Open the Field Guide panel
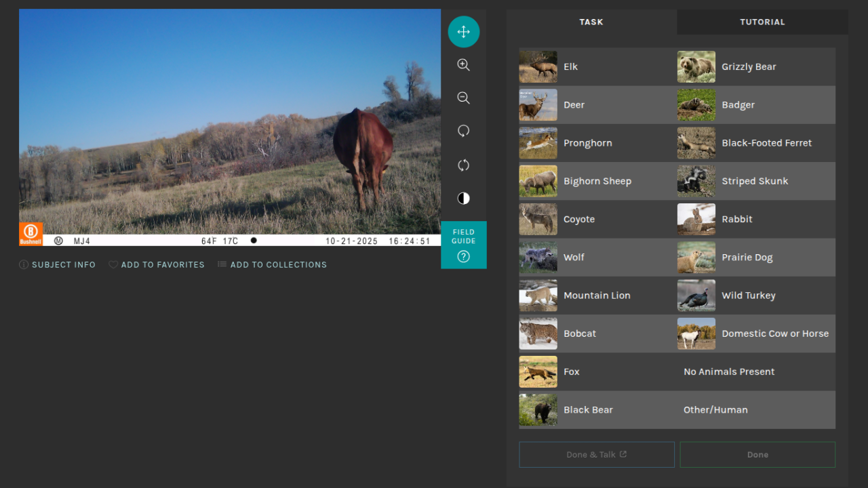This screenshot has height=488, width=868. (464, 245)
